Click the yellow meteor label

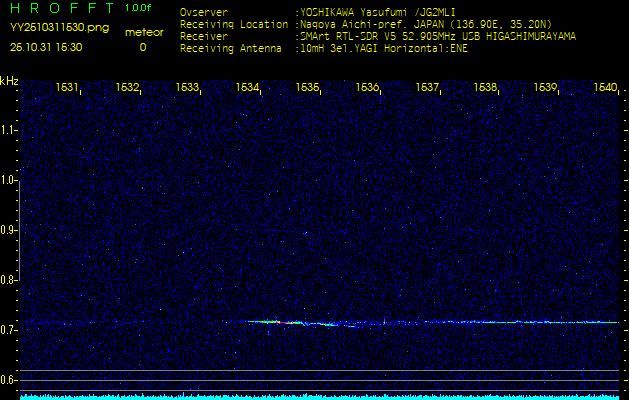(143, 33)
